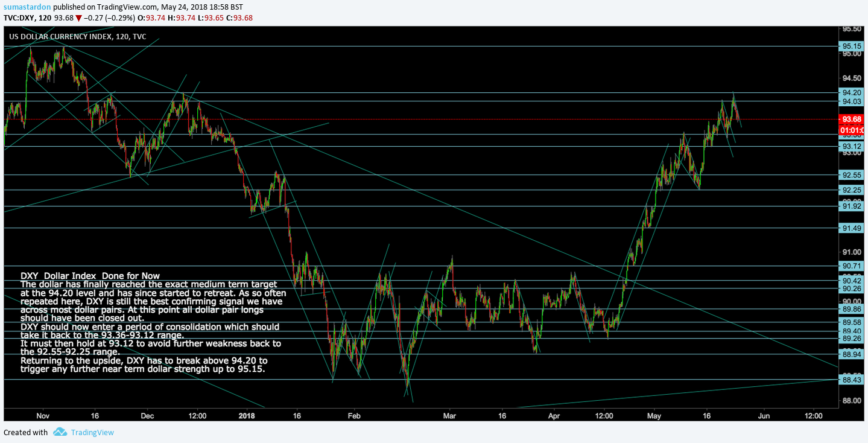
Task: Click the Jun date on time axis
Action: (764, 416)
